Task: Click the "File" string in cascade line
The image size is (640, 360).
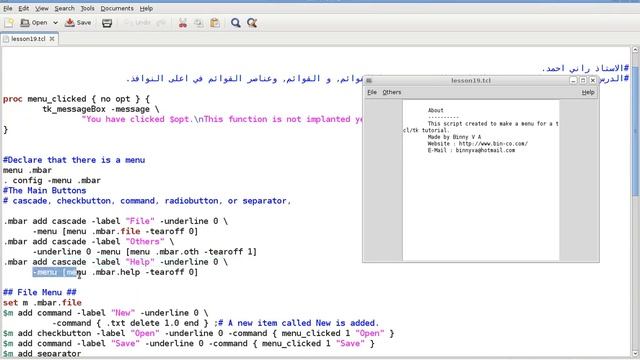Action: [x=140, y=221]
